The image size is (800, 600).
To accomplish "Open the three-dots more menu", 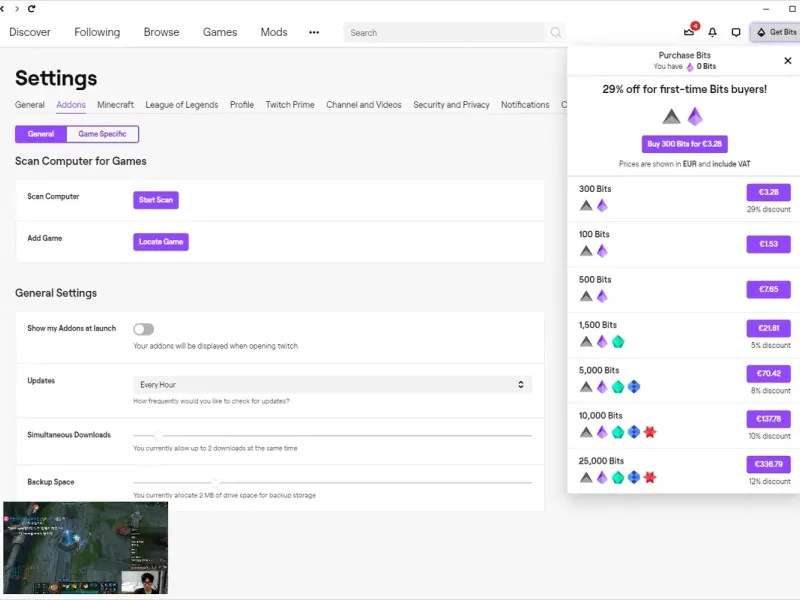I will [314, 32].
